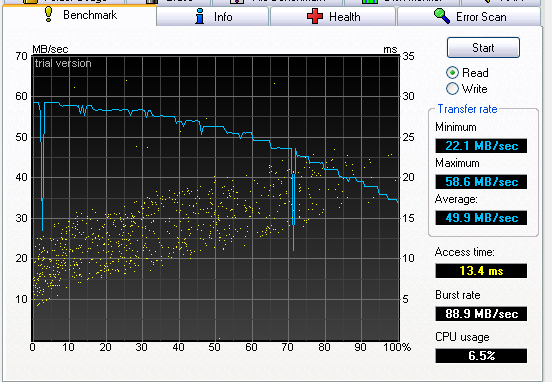The width and height of the screenshot is (552, 382).
Task: Select the Write radio button
Action: coord(452,88)
